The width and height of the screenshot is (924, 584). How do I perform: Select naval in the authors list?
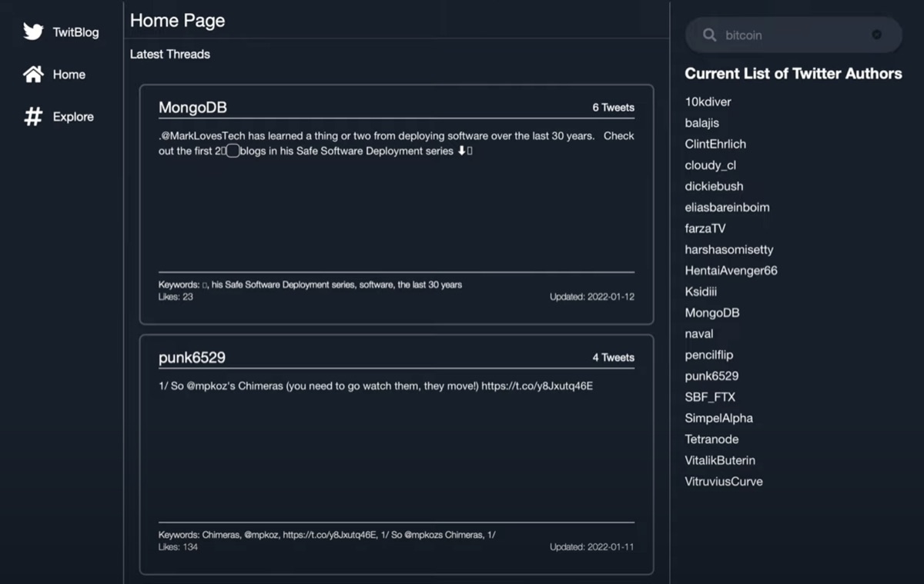point(698,334)
